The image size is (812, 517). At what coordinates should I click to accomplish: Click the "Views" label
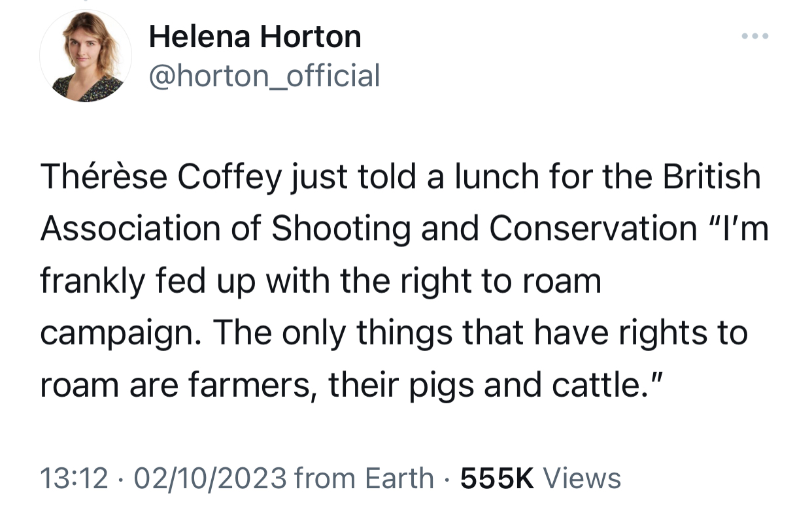tap(582, 478)
